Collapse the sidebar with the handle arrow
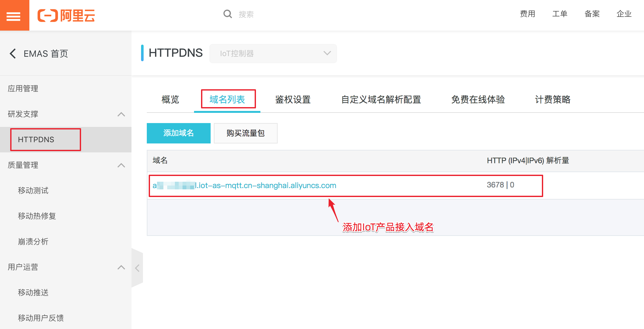Image resolution: width=644 pixels, height=329 pixels. coord(137,268)
